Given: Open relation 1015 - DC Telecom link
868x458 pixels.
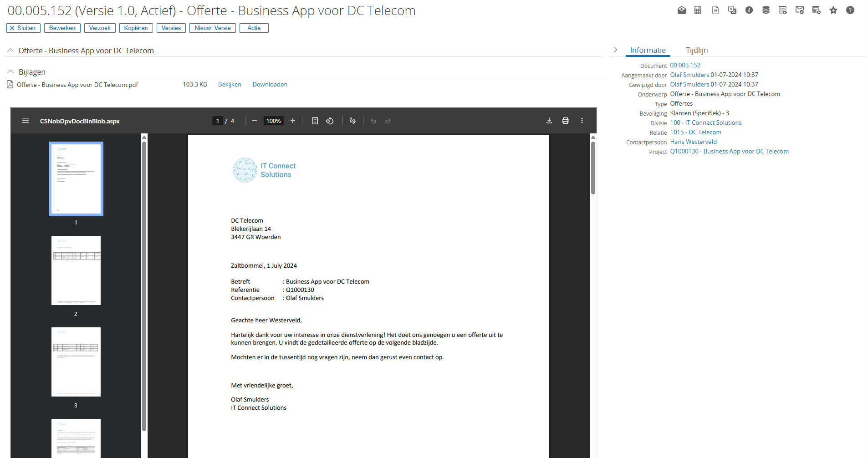Looking at the screenshot, I should pyautogui.click(x=695, y=132).
